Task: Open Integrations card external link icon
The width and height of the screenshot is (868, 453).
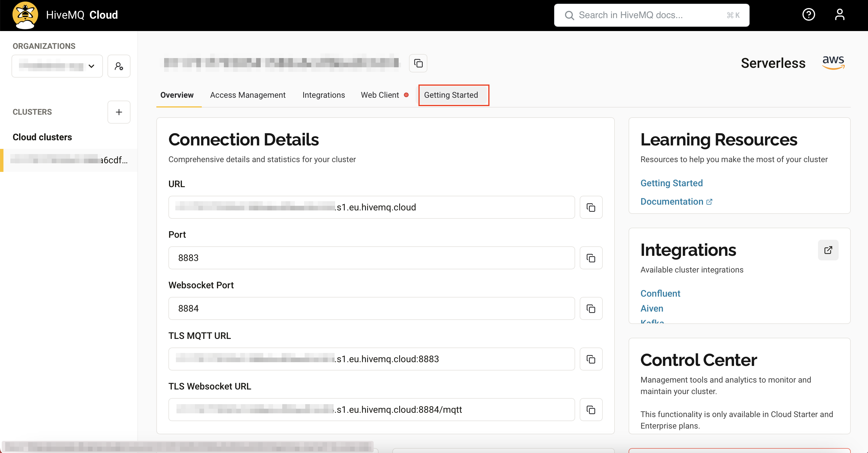Action: pyautogui.click(x=828, y=250)
